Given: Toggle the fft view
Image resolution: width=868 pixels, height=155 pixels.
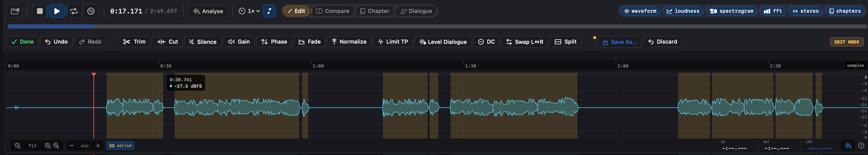Looking at the screenshot, I should point(773,11).
